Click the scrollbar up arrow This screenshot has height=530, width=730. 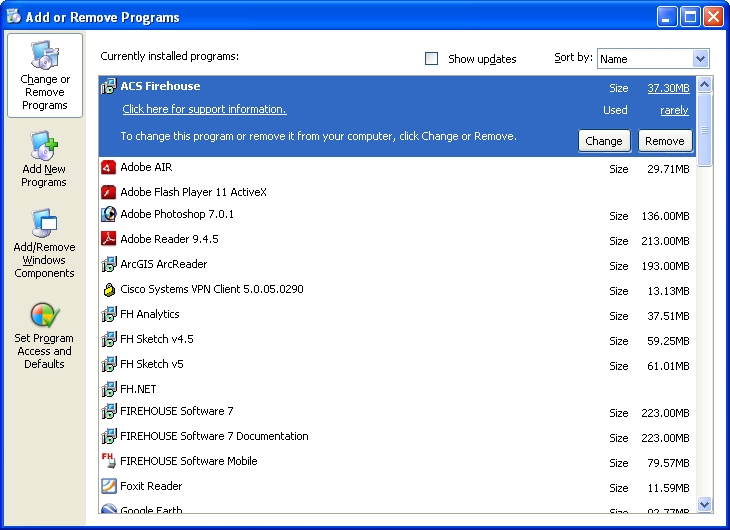(704, 84)
